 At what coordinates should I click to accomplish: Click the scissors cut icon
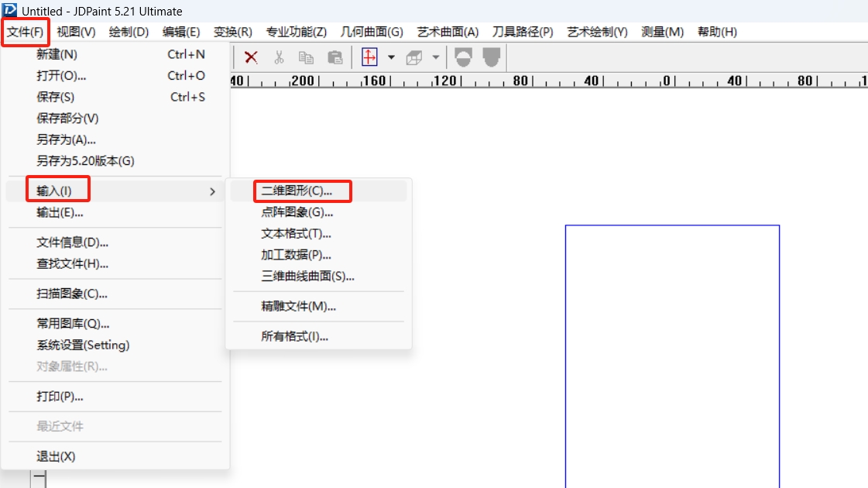point(279,57)
